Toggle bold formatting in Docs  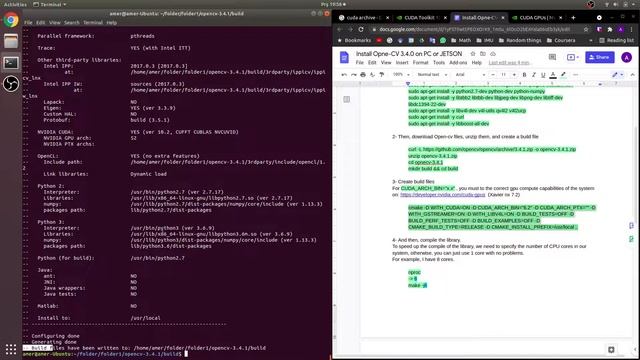(x=524, y=75)
